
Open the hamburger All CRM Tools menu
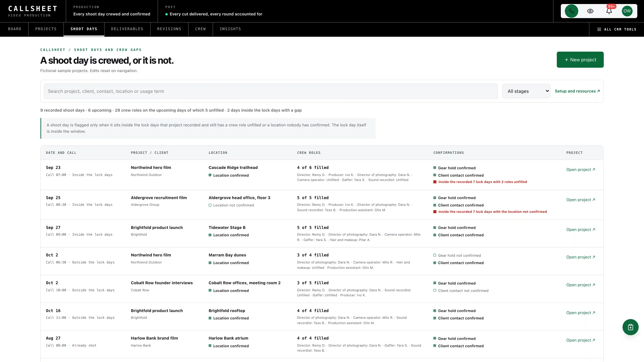click(616, 29)
